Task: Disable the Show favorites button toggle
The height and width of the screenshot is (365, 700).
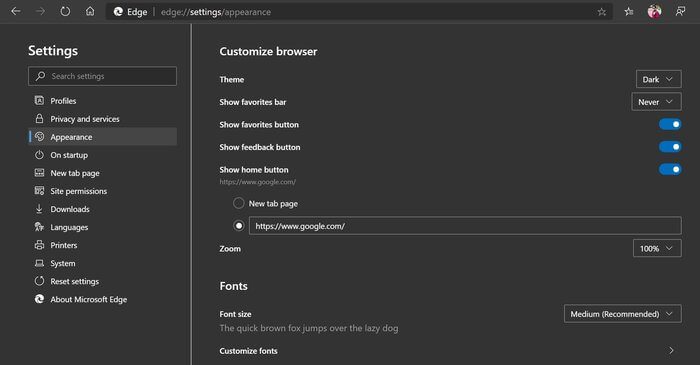Action: click(670, 124)
